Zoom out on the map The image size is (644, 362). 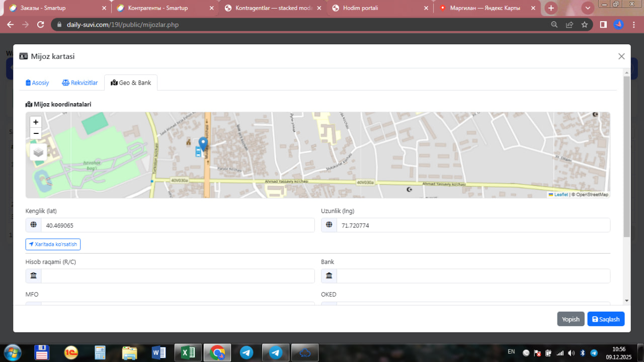[36, 133]
